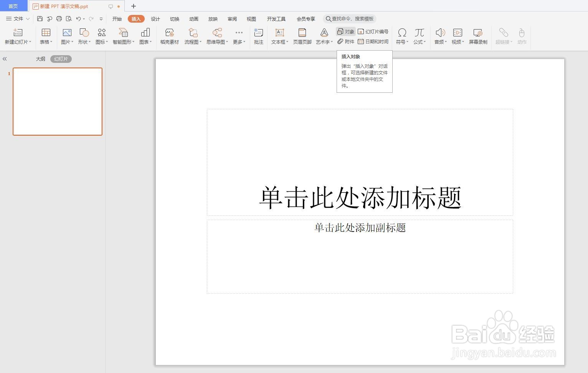Switch to the Start (开始) ribbon tab

pyautogui.click(x=117, y=19)
